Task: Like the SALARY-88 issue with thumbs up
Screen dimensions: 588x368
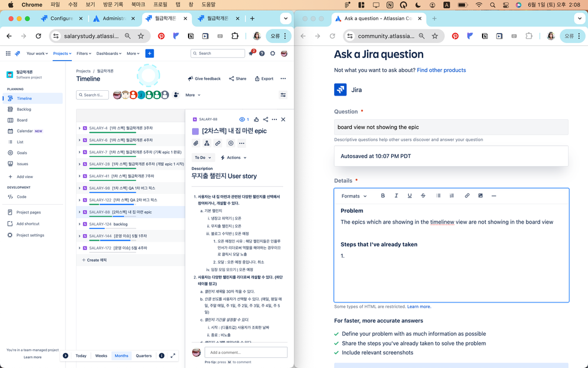Action: pyautogui.click(x=256, y=119)
